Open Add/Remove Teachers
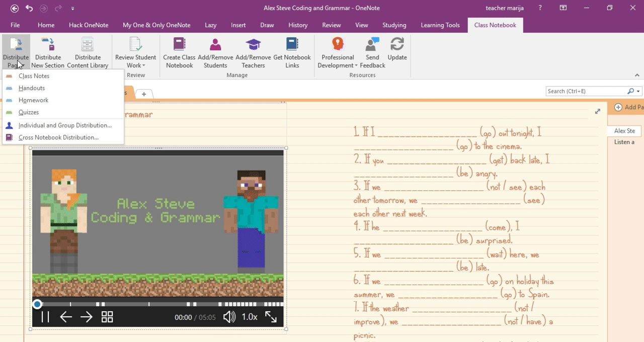Screen dimensions: 644x342 [253, 45]
